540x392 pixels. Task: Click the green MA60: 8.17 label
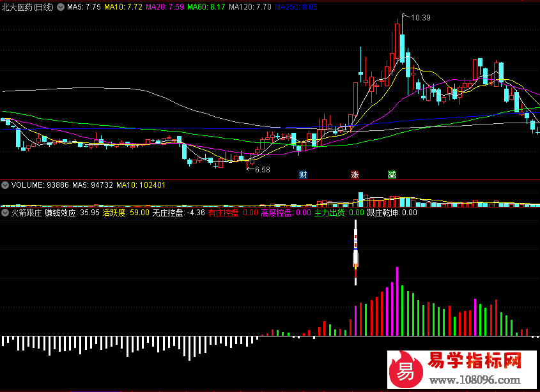(x=207, y=6)
